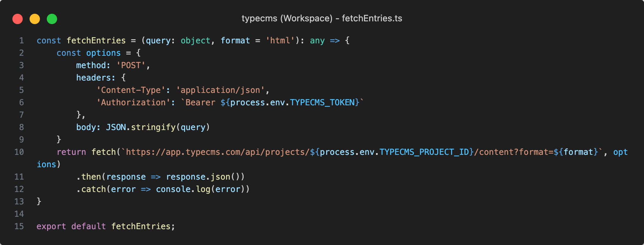Click the 'html' string default value
Image resolution: width=644 pixels, height=245 pixels.
coord(280,41)
